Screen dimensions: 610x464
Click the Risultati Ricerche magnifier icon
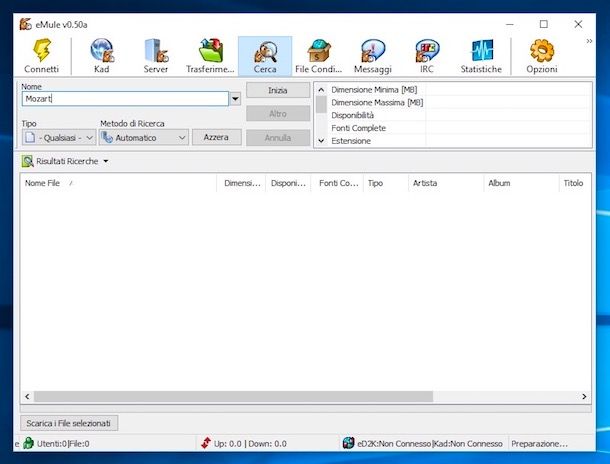[28, 161]
